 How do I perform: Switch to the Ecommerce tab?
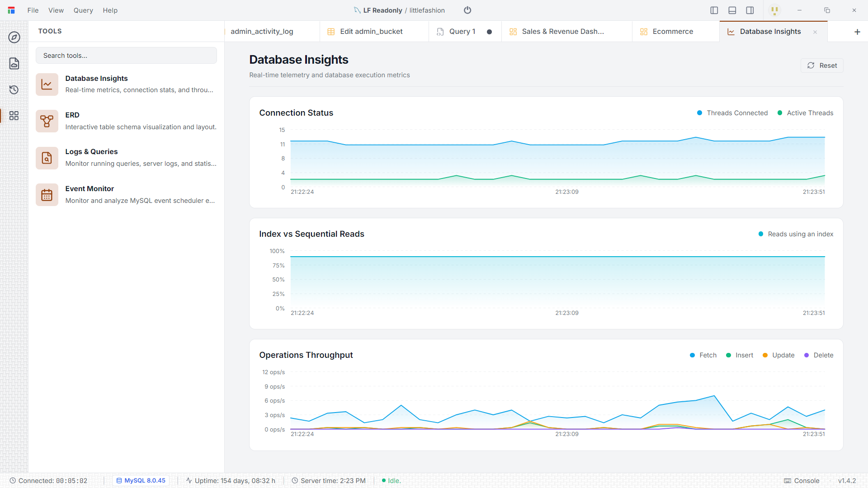point(675,32)
